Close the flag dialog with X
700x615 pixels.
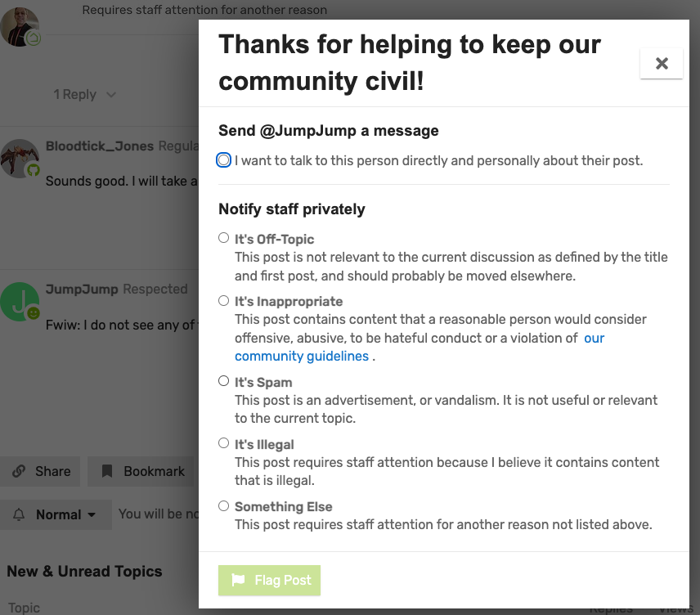(662, 64)
